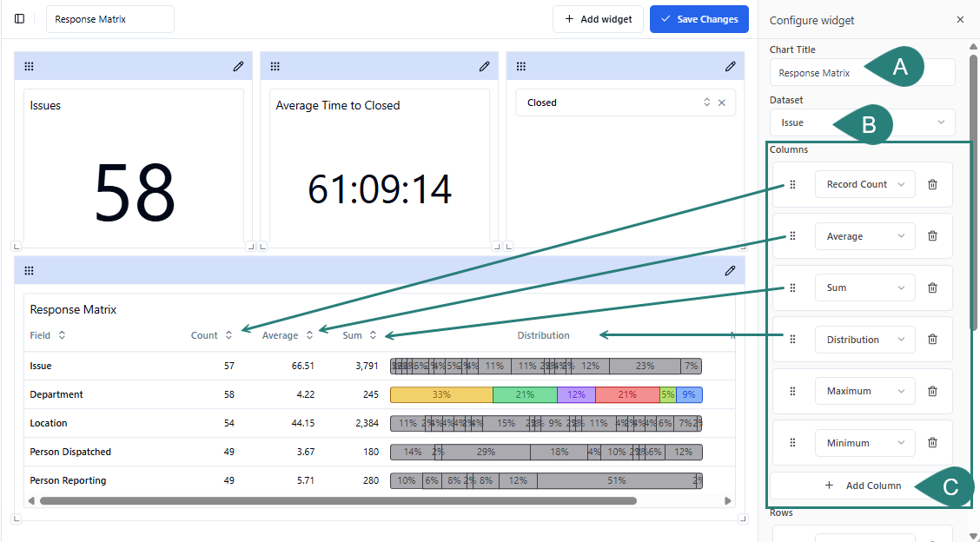980x542 pixels.
Task: Click the pencil icon on Response Matrix widget
Action: [730, 271]
